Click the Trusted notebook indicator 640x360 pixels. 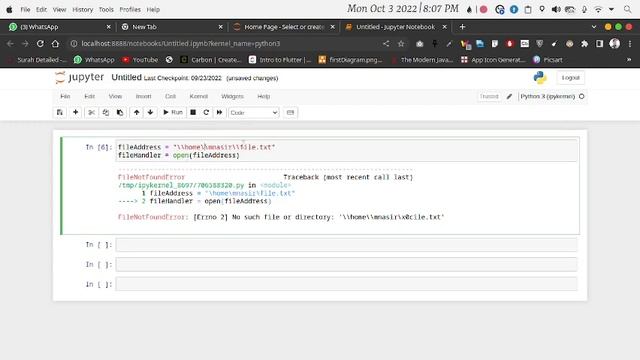pyautogui.click(x=489, y=96)
